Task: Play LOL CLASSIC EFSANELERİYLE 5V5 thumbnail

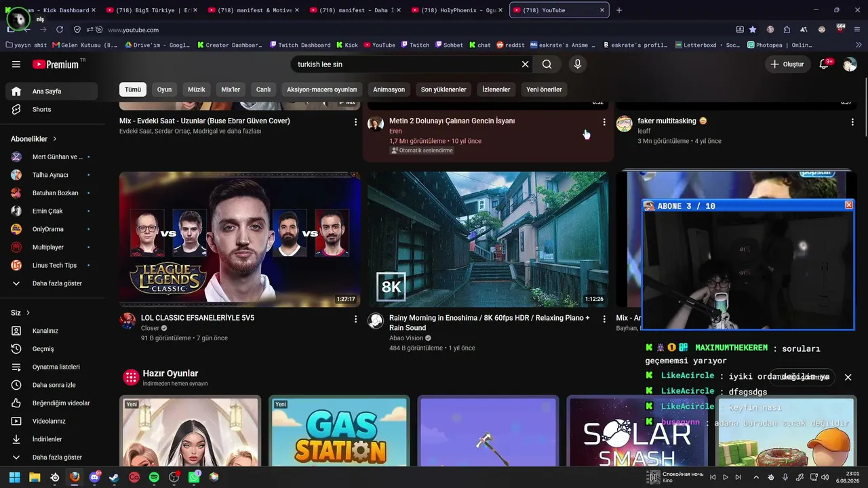Action: point(240,239)
